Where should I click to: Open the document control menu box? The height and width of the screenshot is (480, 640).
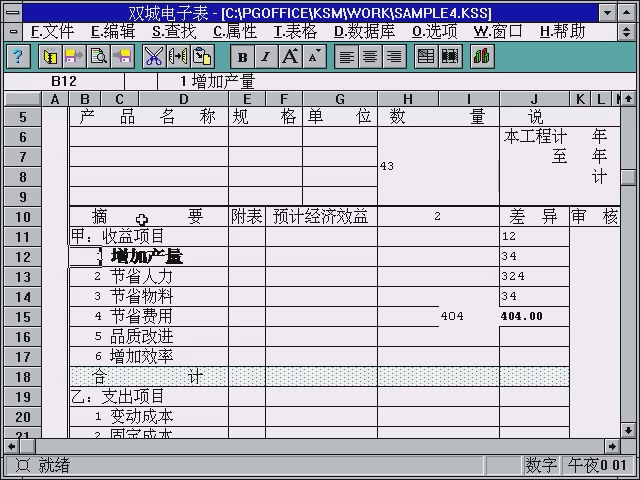(x=13, y=32)
